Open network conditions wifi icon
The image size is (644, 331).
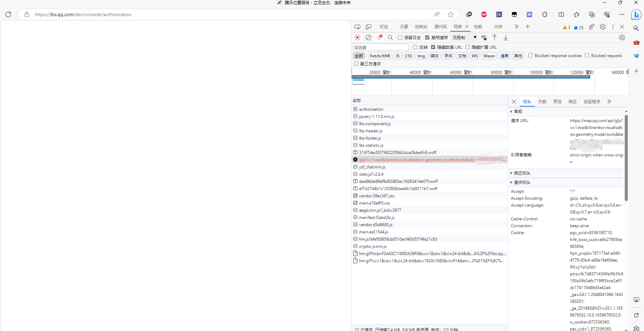[x=484, y=37]
